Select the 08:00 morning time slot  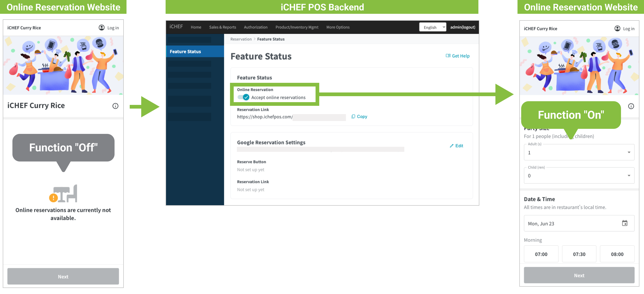click(617, 254)
